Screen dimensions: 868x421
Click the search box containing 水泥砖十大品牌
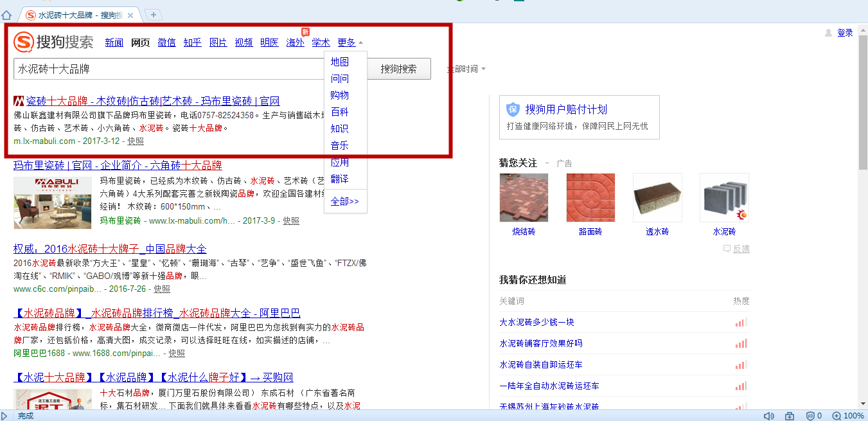pyautogui.click(x=190, y=69)
